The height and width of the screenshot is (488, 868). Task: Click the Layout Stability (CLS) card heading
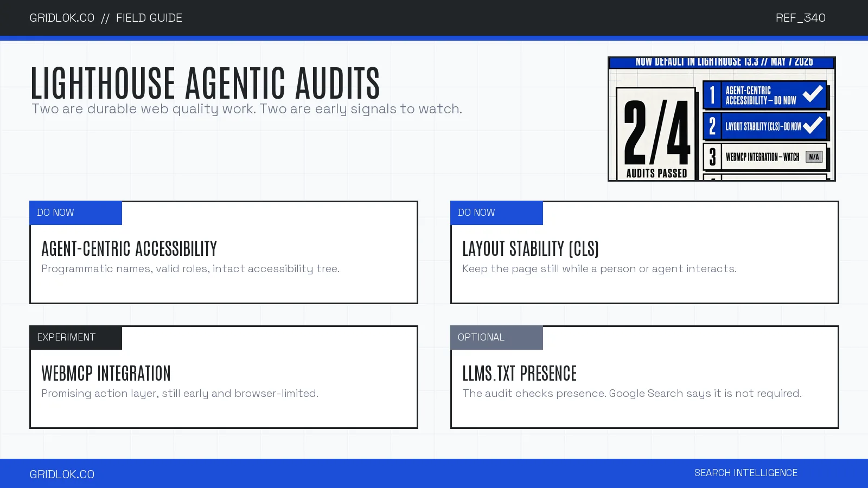point(531,249)
